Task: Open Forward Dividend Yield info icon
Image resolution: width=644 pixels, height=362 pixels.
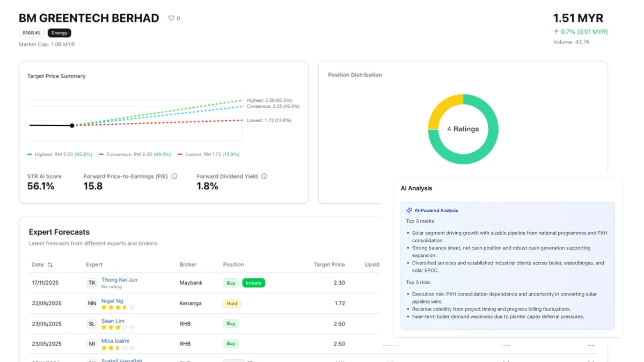Action: point(264,176)
